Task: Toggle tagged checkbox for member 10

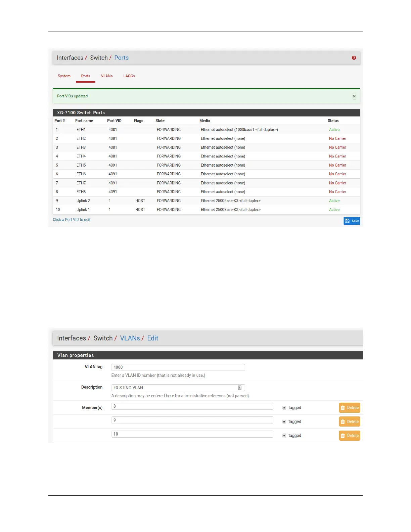Action: pyautogui.click(x=284, y=436)
